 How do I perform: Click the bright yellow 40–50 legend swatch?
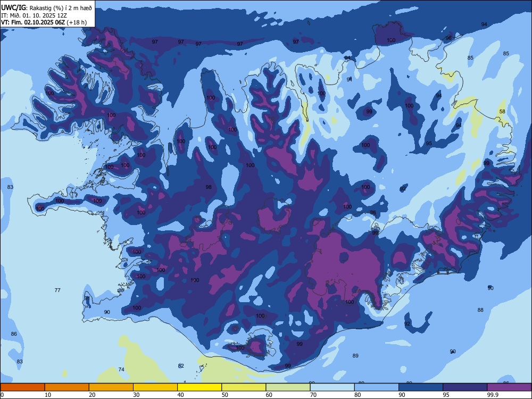[199, 387]
